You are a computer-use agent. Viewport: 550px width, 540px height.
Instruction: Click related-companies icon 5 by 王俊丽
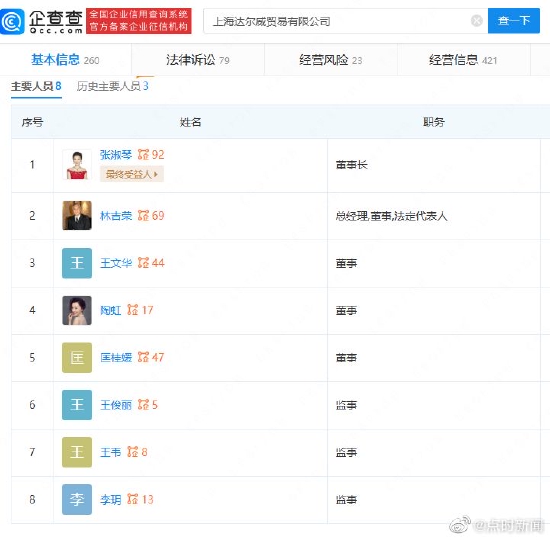point(148,405)
